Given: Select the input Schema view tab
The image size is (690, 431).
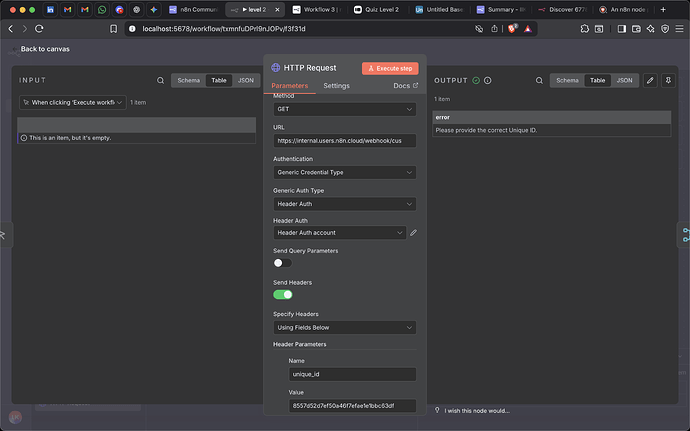Looking at the screenshot, I should 189,80.
